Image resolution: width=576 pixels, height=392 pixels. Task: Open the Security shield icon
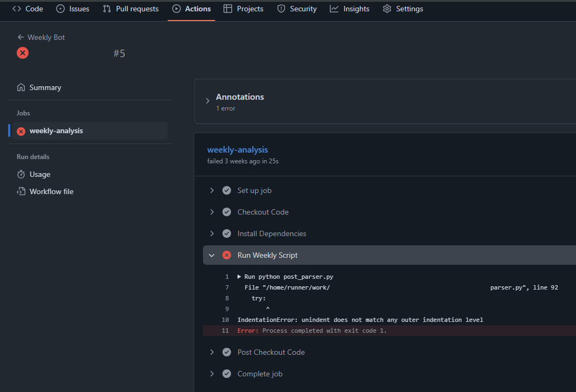point(281,9)
